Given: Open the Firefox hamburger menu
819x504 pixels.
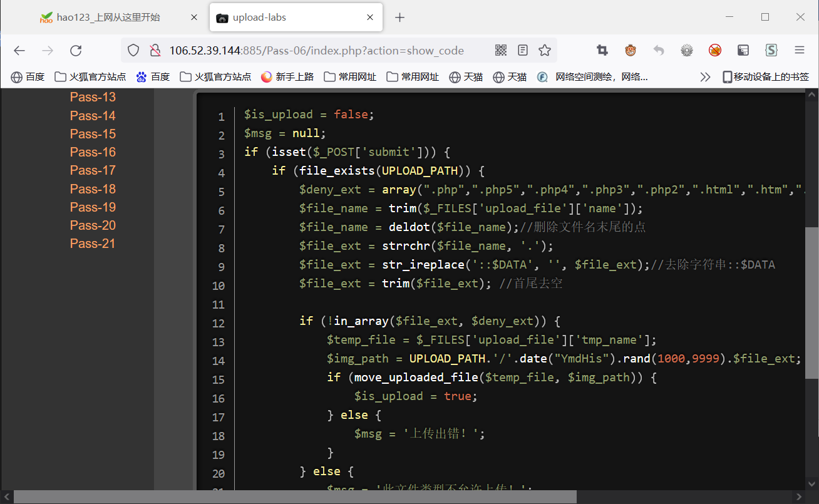Looking at the screenshot, I should 800,51.
